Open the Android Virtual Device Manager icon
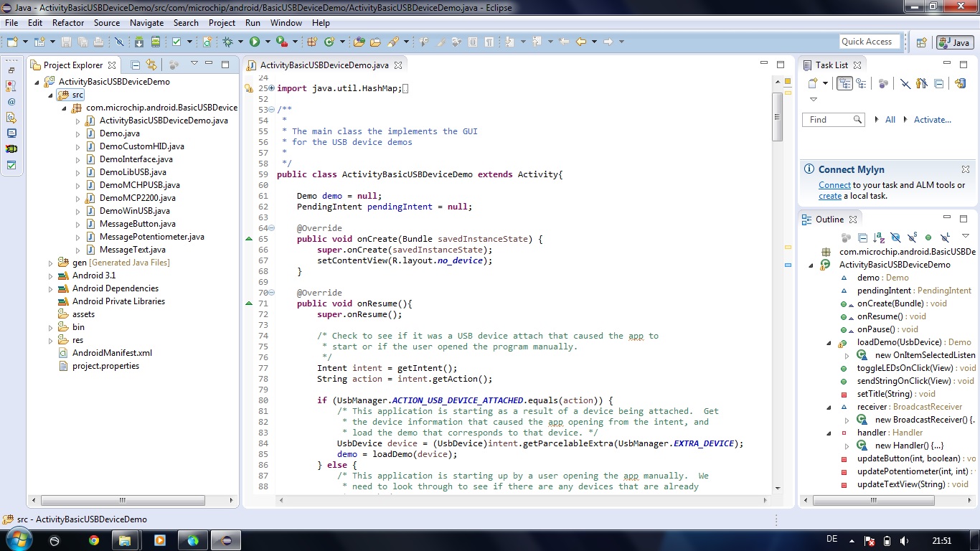 pos(156,42)
